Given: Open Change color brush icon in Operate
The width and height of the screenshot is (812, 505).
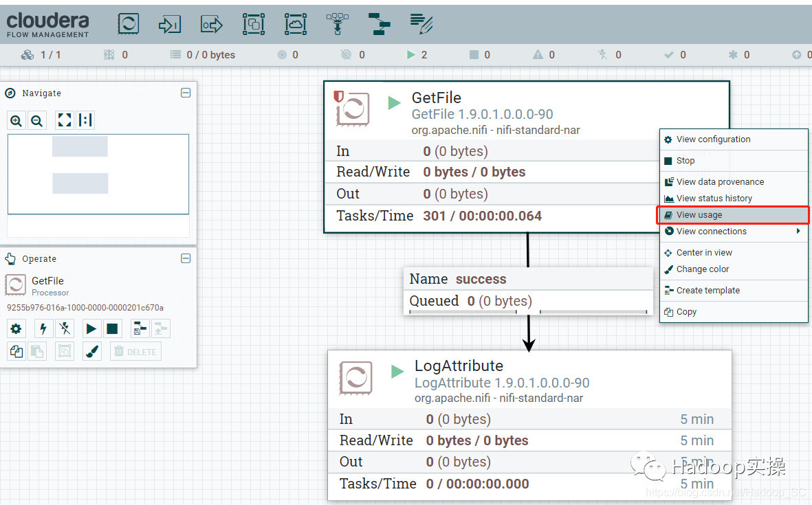Looking at the screenshot, I should pos(91,351).
